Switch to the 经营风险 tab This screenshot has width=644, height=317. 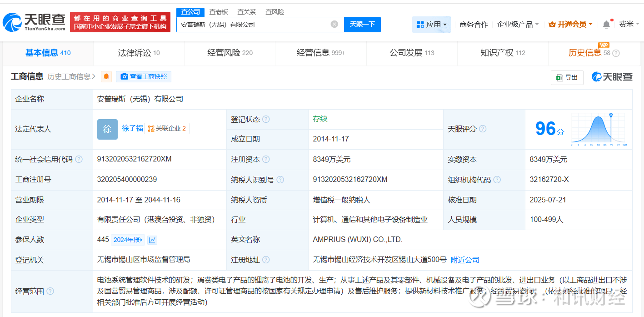point(230,53)
